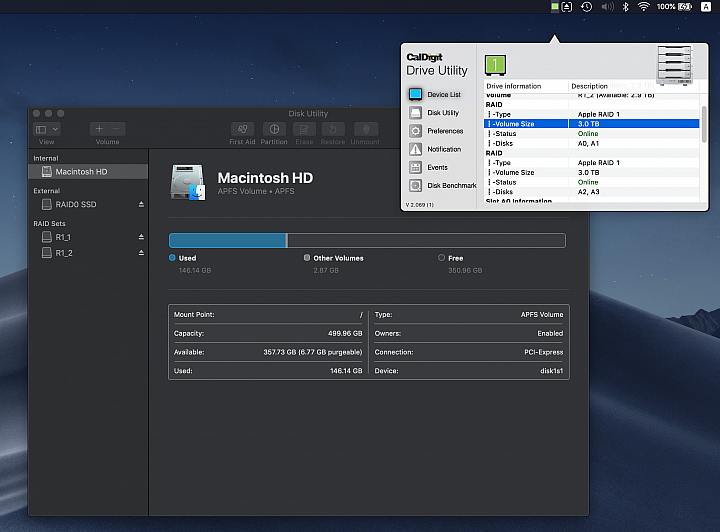Open Disk Benchmark in CalDigit utility
Viewport: 720px width, 532px height.
coord(452,185)
